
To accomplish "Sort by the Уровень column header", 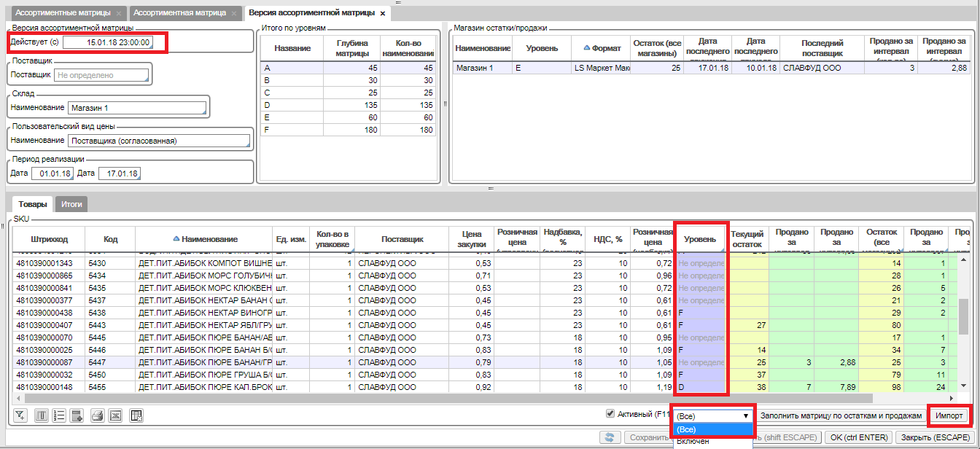I will pos(700,239).
